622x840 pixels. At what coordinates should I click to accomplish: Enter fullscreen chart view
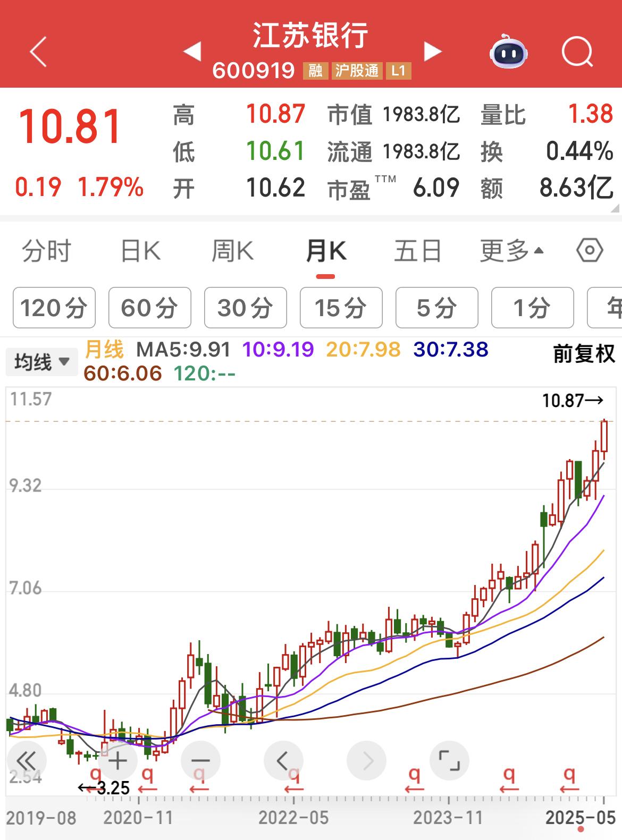point(449,761)
